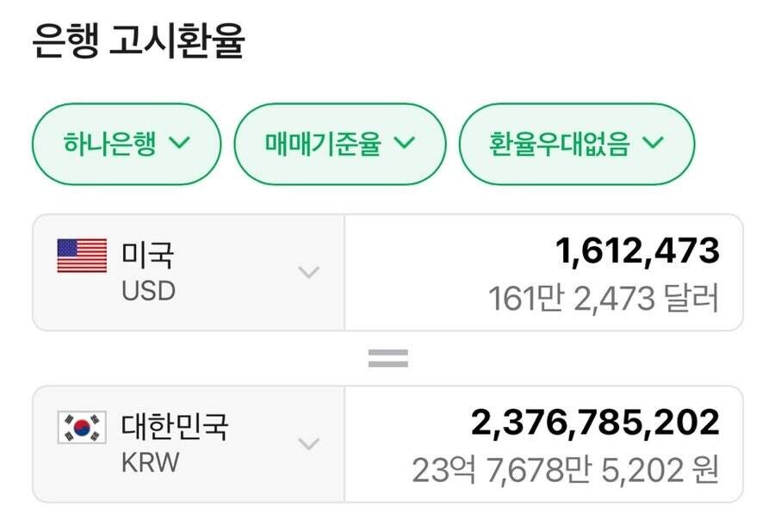The image size is (775, 532).
Task: Click the 은행 고시환율 heading
Action: coord(138,41)
